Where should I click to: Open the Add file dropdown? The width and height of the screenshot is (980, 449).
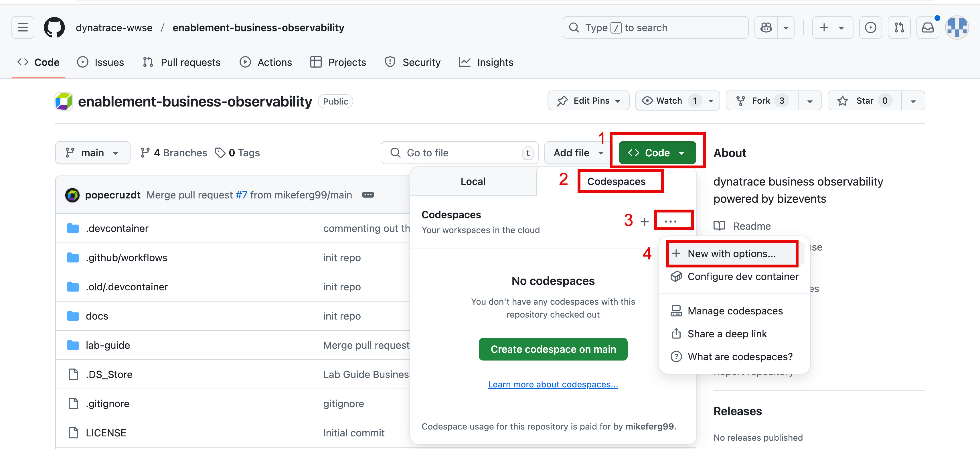(578, 153)
